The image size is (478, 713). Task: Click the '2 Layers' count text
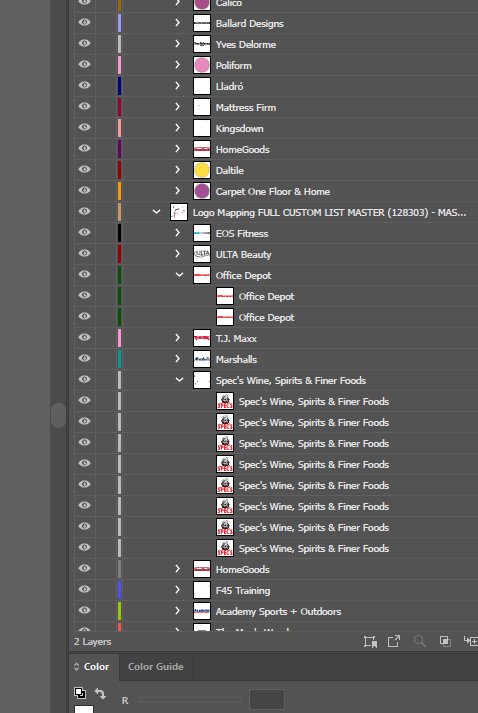(92, 642)
